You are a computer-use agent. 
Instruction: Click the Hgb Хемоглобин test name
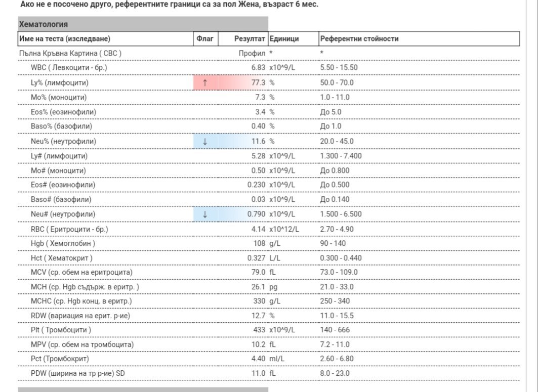coord(63,244)
